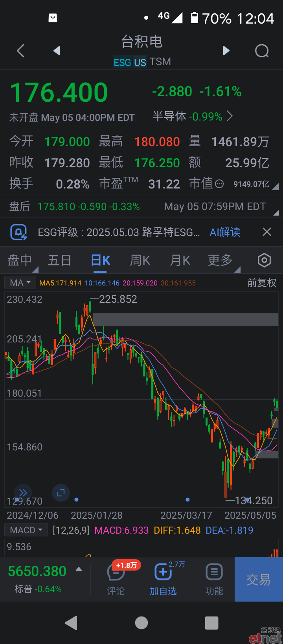Image resolution: width=283 pixels, height=644 pixels.
Task: Add to watchlist (加自选)
Action: 163,579
